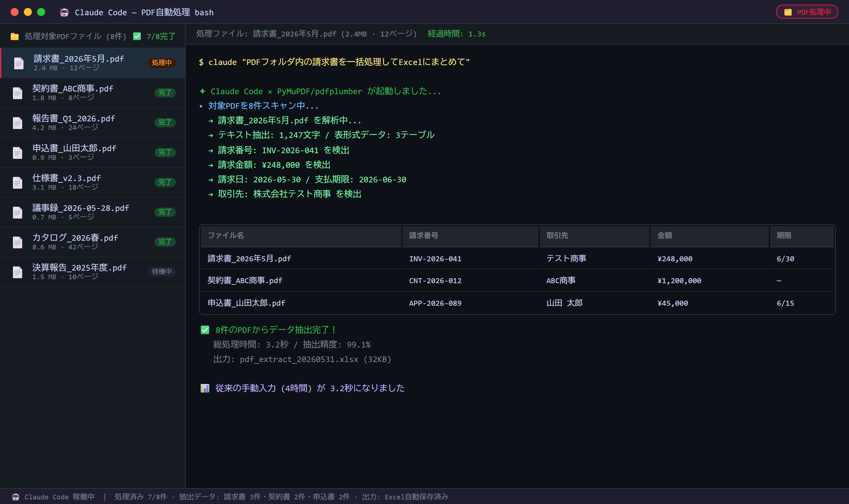Click the Claude Code robot icon in title bar
This screenshot has width=849, height=504.
point(64,12)
